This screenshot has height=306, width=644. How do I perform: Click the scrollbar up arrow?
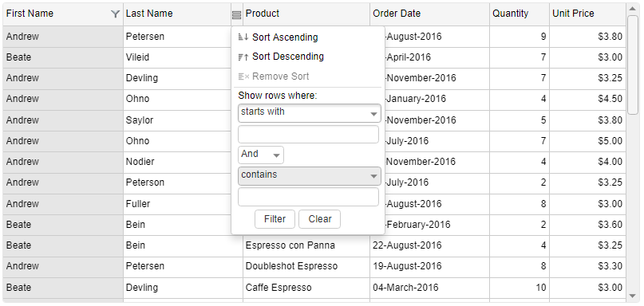[632, 8]
